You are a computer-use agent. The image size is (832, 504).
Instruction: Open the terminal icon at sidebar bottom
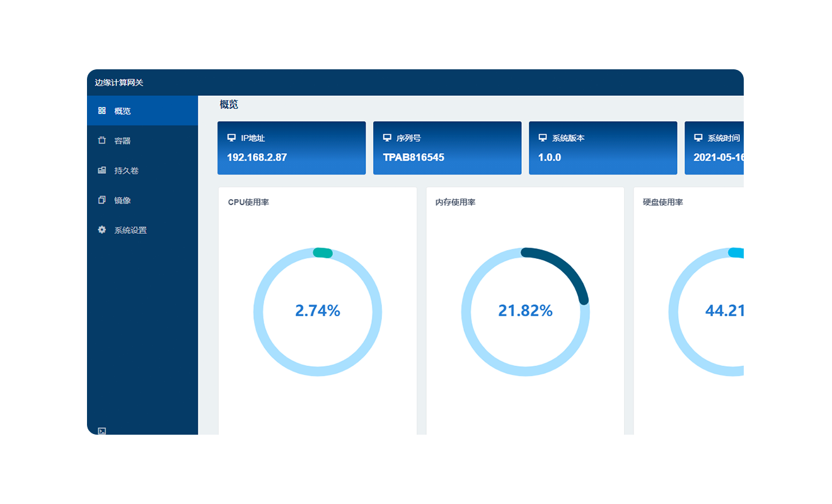(102, 431)
